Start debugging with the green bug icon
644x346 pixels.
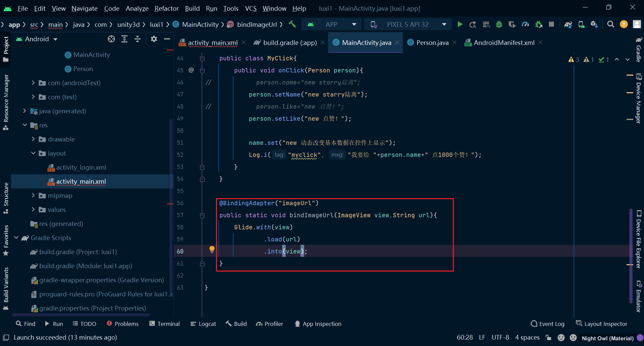pos(499,24)
